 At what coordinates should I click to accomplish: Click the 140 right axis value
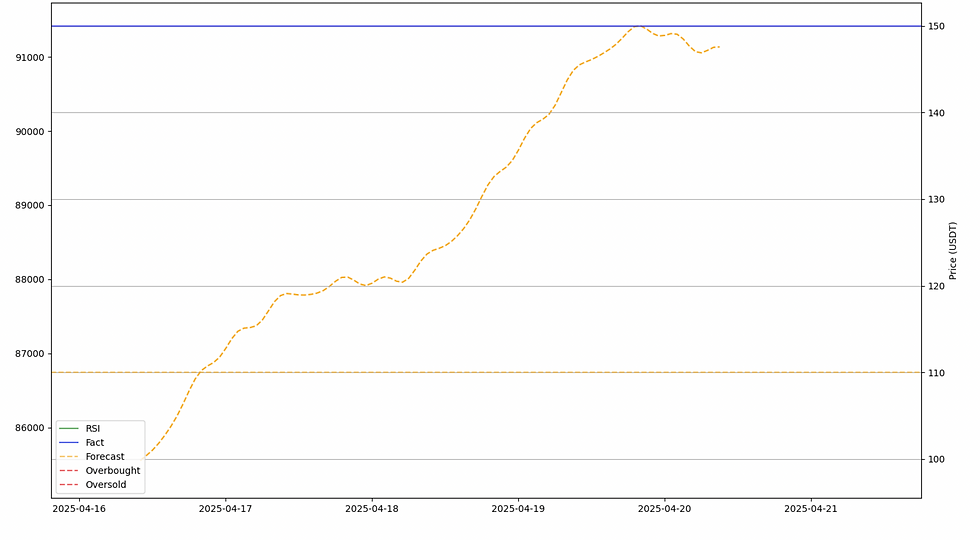click(936, 113)
